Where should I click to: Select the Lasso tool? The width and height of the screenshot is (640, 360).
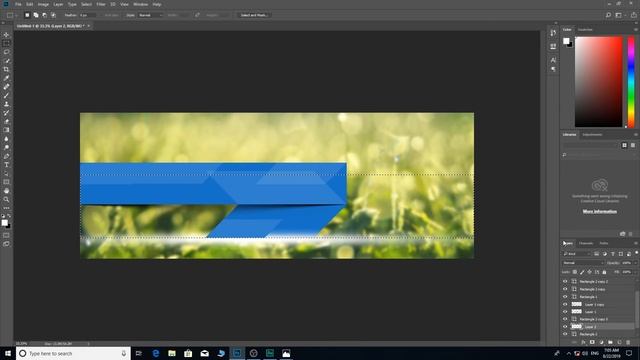[6, 52]
